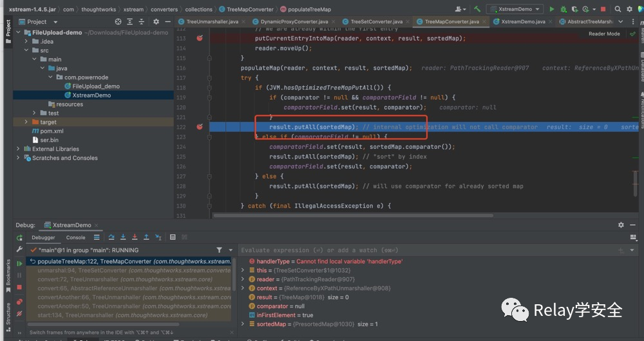Expand the test folder
Screen dimensions: 644x341
35,113
